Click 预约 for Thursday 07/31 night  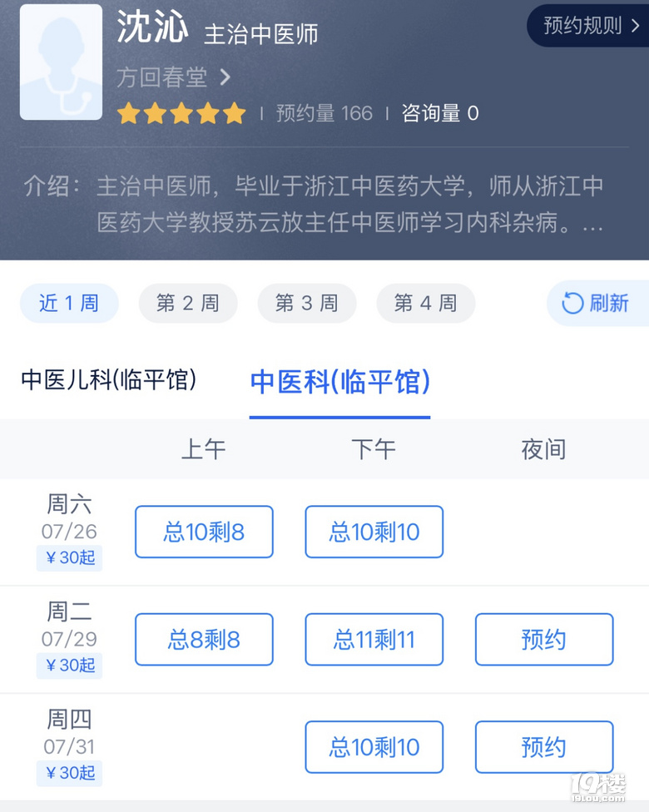[544, 747]
